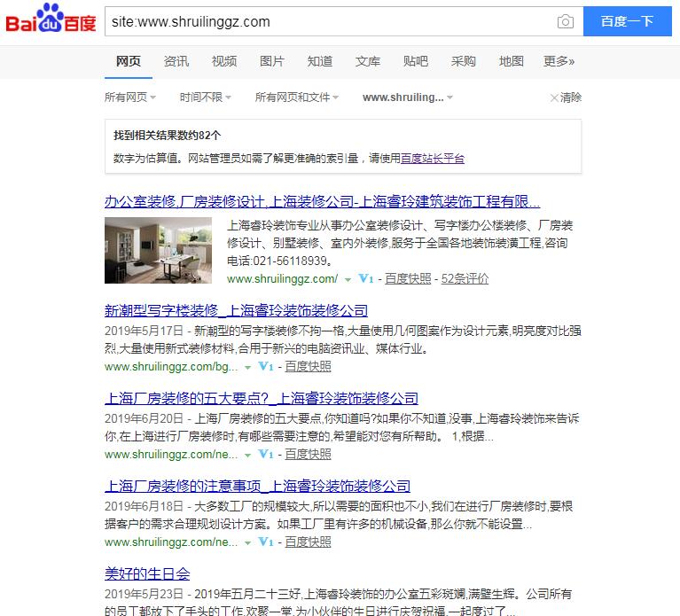This screenshot has height=616, width=680.
Task: Open the 知道 tab
Action: click(320, 61)
